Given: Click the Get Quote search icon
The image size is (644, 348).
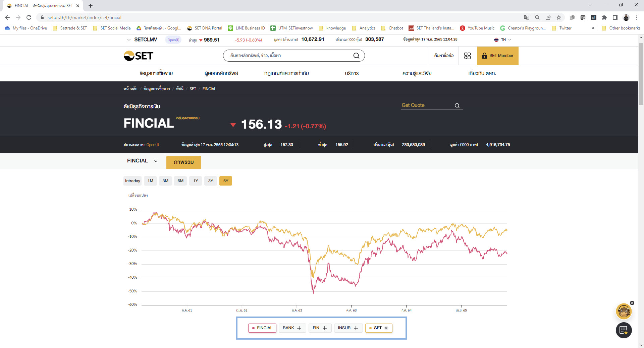Looking at the screenshot, I should click(x=458, y=106).
